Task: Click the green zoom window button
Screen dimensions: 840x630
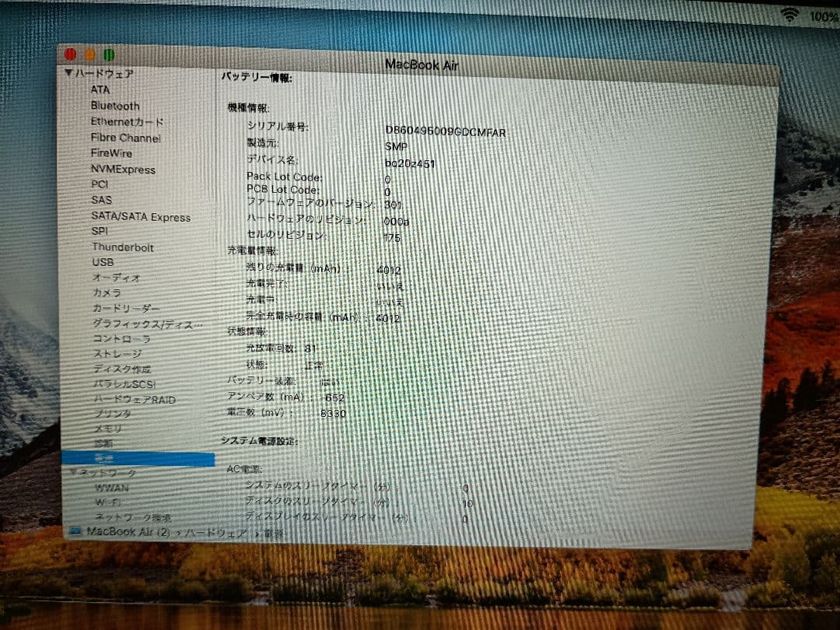Action: (x=109, y=54)
